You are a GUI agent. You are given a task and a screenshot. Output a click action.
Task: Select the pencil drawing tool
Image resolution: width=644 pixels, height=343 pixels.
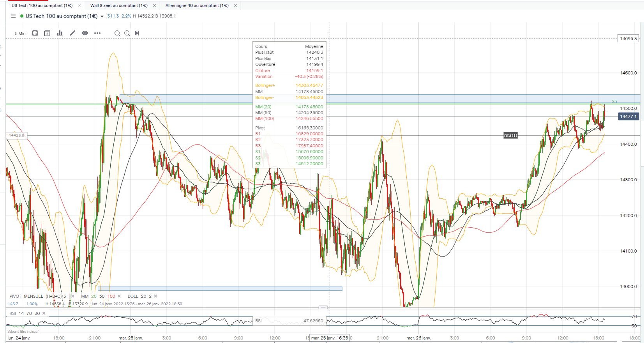pyautogui.click(x=72, y=33)
